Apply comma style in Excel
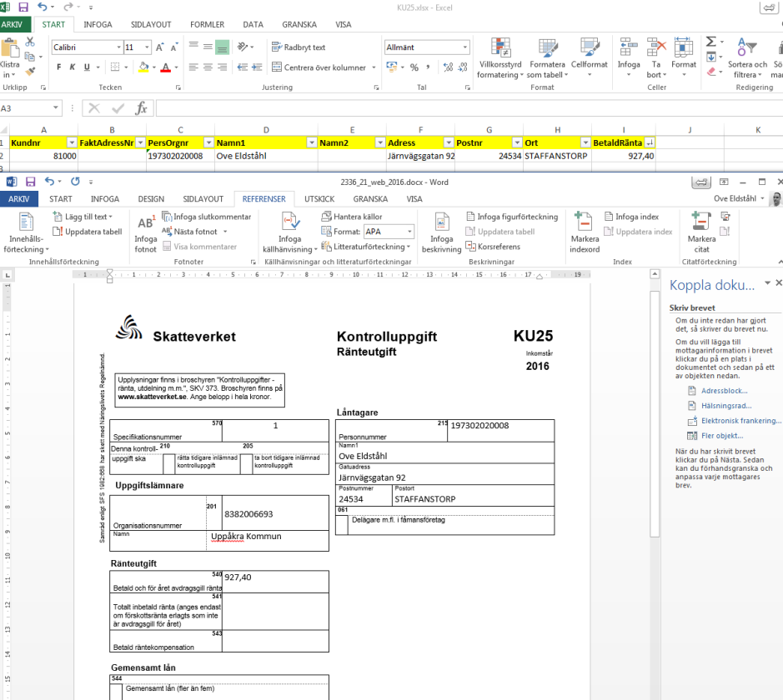 (428, 67)
